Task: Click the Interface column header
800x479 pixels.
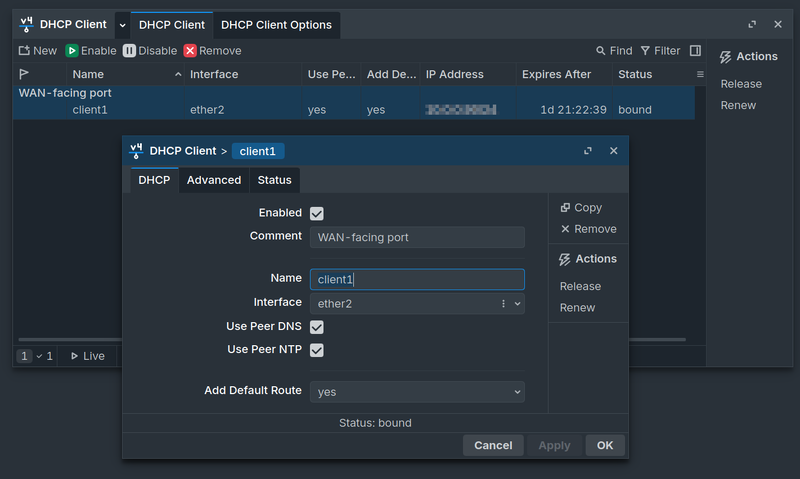Action: 243,74
